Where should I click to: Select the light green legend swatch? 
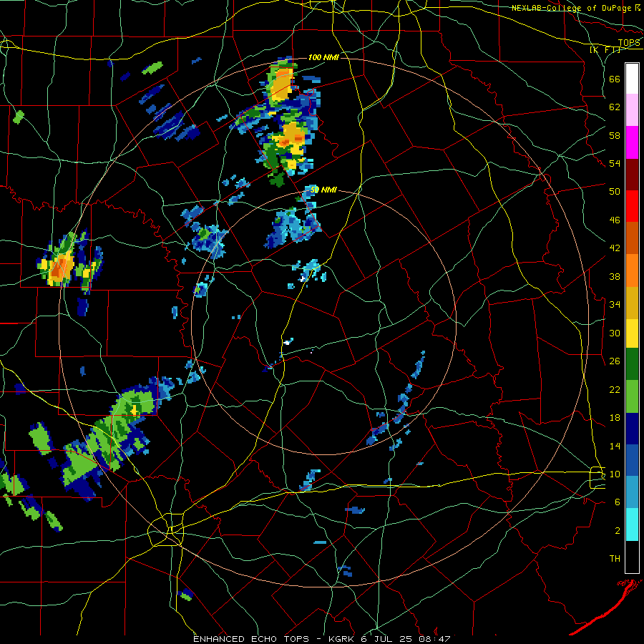click(x=632, y=396)
